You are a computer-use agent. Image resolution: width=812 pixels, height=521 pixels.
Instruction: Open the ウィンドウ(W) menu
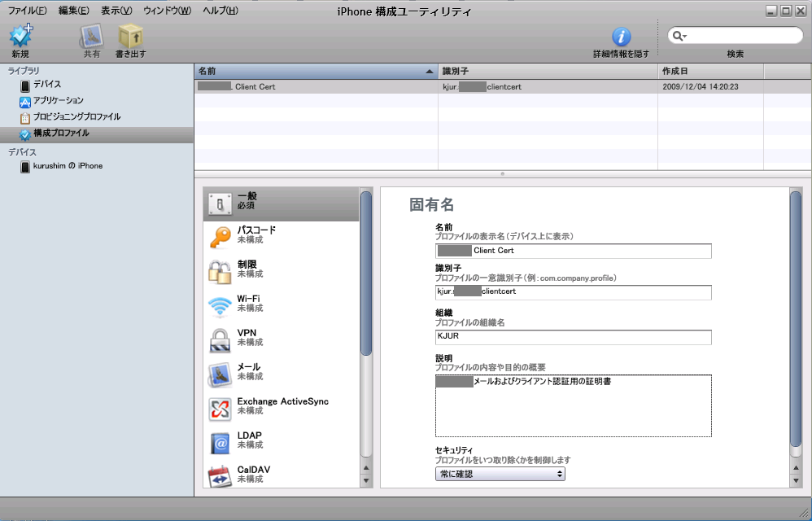168,11
